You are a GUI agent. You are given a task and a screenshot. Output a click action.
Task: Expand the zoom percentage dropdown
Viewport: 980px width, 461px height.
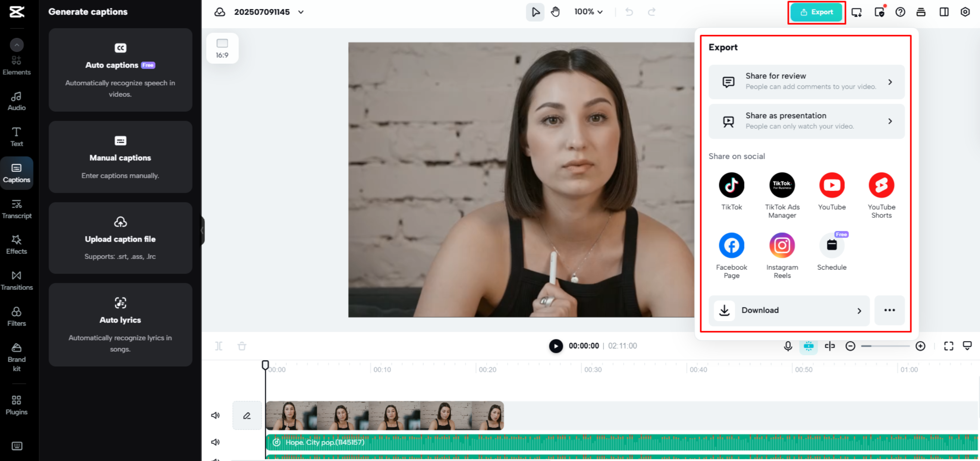coord(588,12)
